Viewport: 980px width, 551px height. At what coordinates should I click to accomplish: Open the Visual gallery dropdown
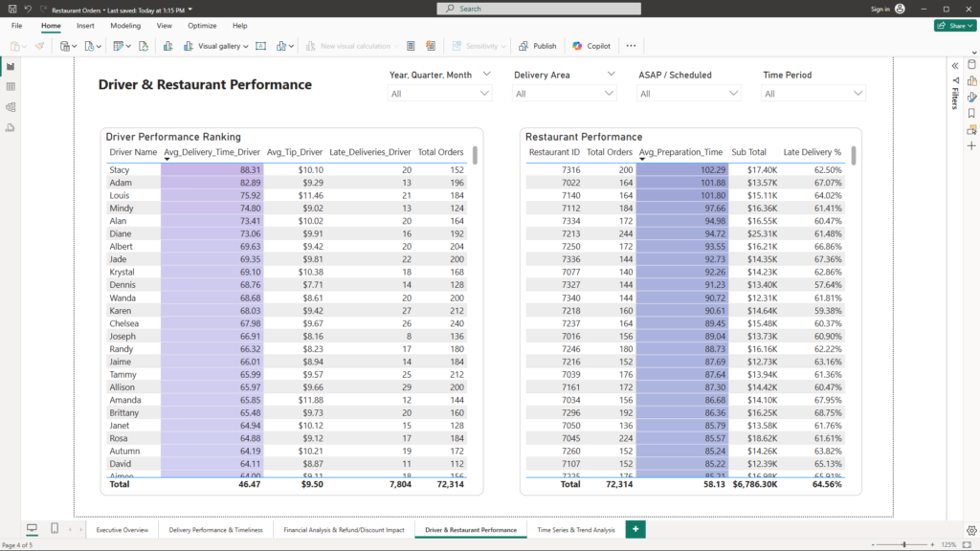click(x=223, y=46)
